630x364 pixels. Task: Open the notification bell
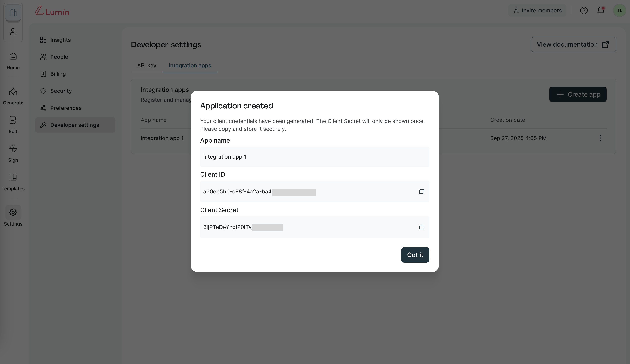click(x=601, y=10)
